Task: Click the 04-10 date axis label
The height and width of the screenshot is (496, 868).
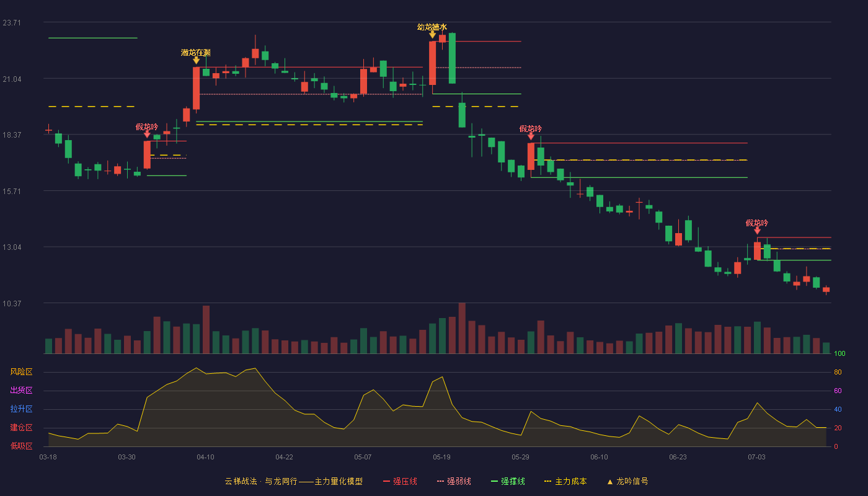Action: (x=205, y=457)
